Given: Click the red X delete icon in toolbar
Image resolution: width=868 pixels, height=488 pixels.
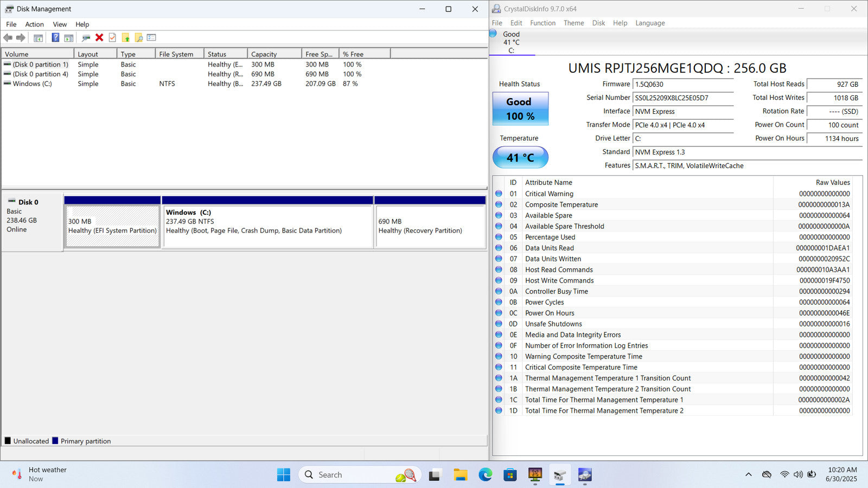Looking at the screenshot, I should (x=99, y=37).
